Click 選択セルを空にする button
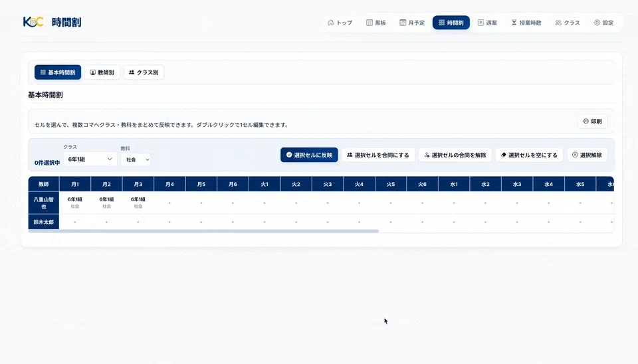The height and width of the screenshot is (364, 638). 529,155
